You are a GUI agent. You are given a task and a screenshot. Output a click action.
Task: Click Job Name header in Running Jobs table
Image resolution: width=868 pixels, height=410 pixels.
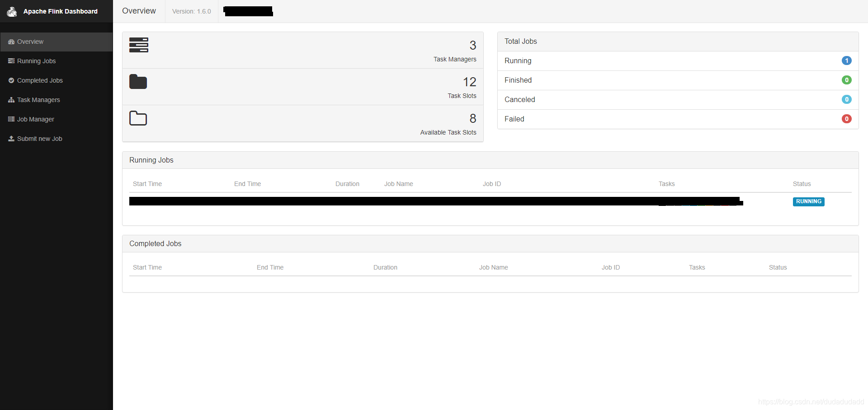tap(399, 184)
